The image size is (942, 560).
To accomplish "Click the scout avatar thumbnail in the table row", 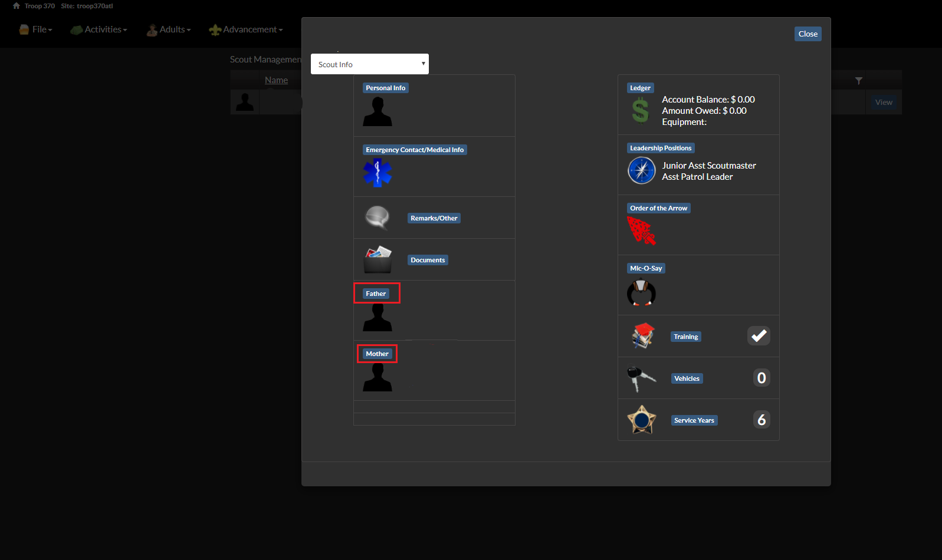I will (x=245, y=102).
